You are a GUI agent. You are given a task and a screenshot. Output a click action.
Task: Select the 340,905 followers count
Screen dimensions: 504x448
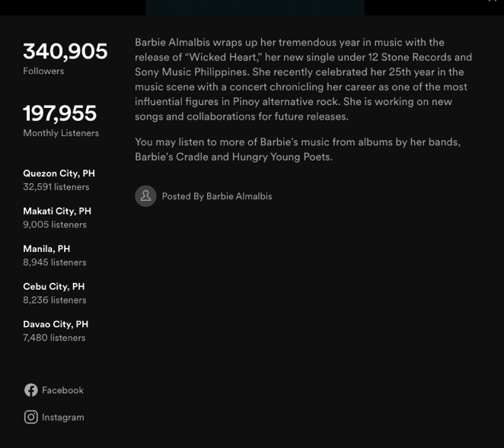click(65, 51)
